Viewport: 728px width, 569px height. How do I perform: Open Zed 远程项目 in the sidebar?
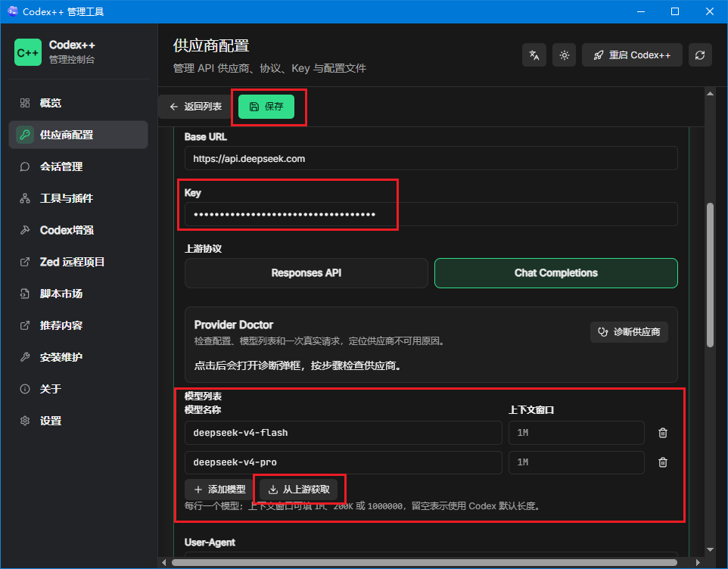(x=78, y=262)
